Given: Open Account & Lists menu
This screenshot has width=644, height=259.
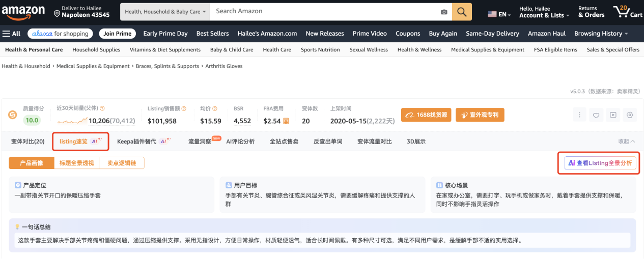Looking at the screenshot, I should pyautogui.click(x=544, y=12).
